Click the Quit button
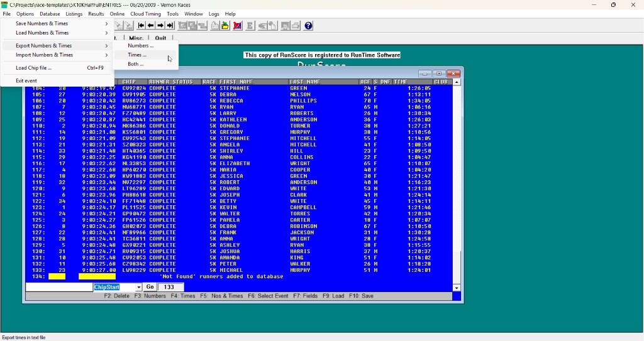644x341 pixels. coord(160,38)
